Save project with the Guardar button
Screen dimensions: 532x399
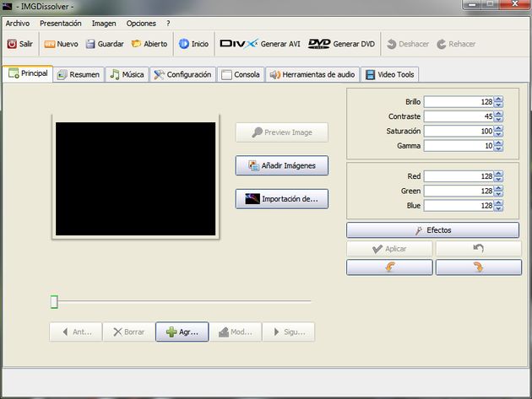click(x=105, y=44)
